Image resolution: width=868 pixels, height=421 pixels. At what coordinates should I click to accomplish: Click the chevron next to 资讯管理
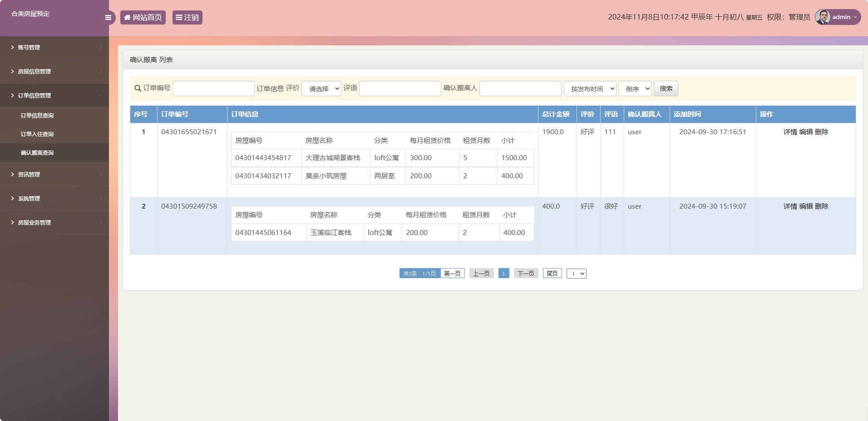pos(101,174)
